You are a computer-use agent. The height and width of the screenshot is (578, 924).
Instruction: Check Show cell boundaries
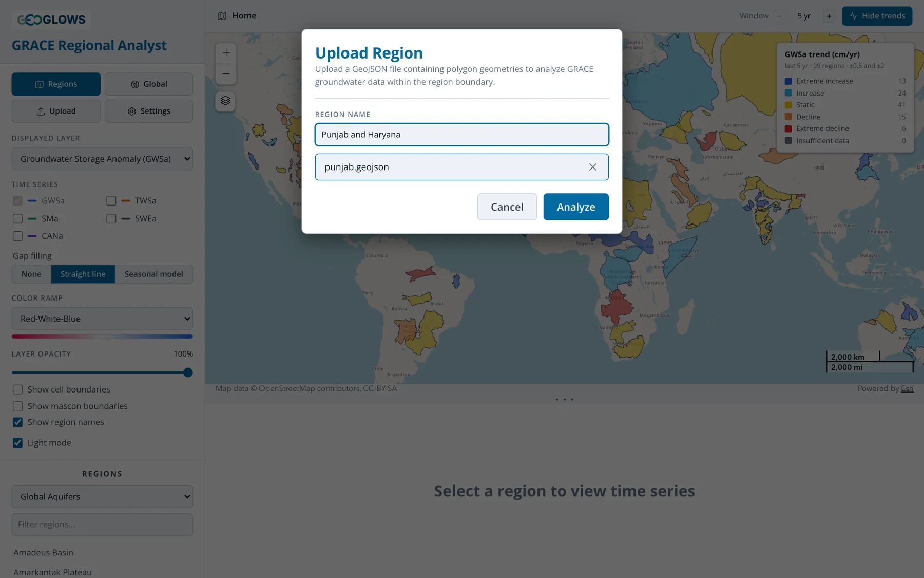pos(17,389)
